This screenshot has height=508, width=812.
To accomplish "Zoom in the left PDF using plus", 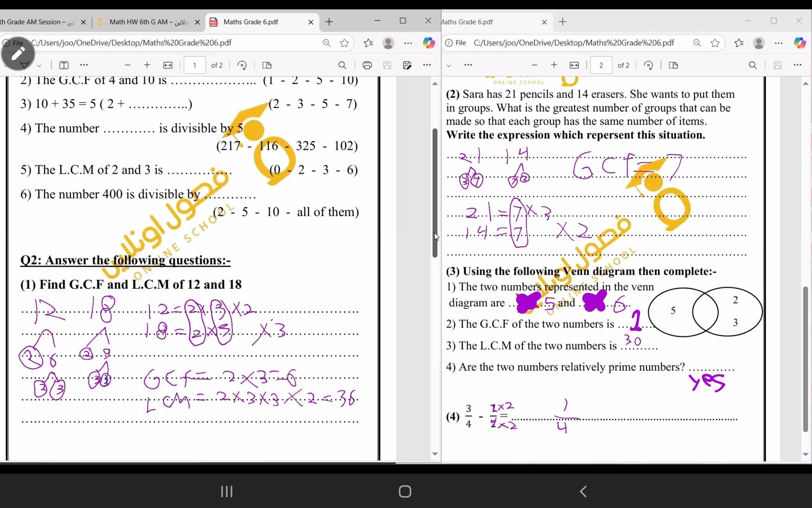I will point(147,65).
